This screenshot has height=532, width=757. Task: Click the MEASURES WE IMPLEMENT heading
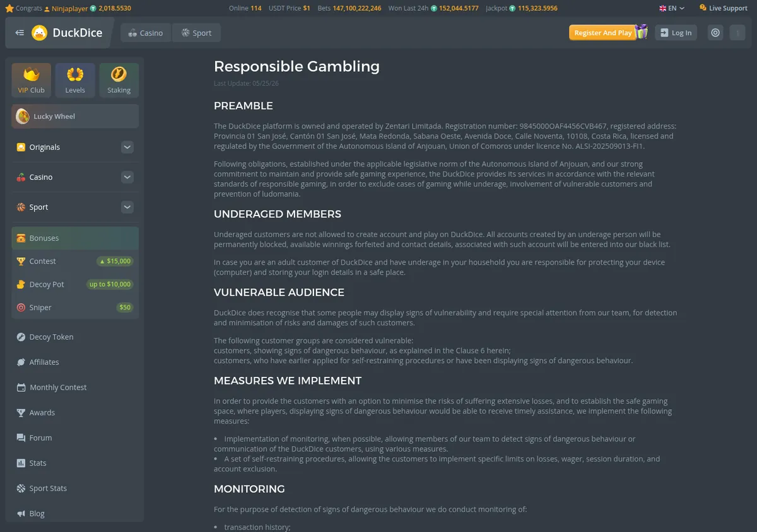(288, 381)
